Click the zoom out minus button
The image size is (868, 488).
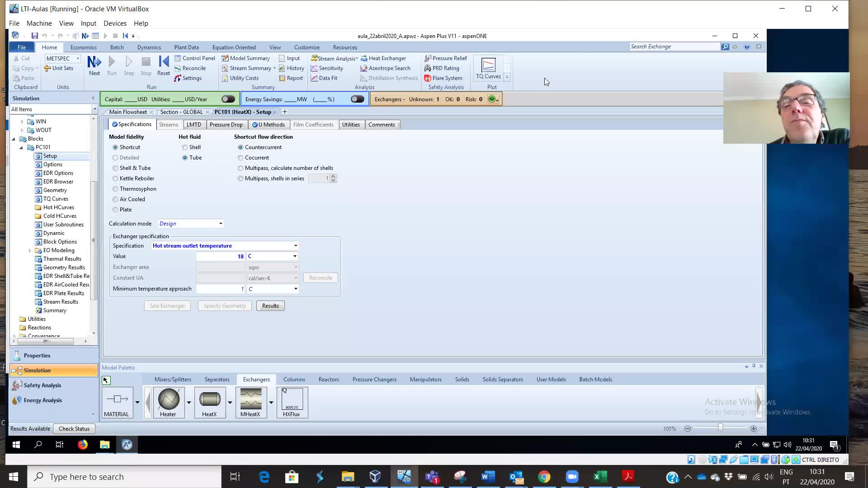click(688, 429)
